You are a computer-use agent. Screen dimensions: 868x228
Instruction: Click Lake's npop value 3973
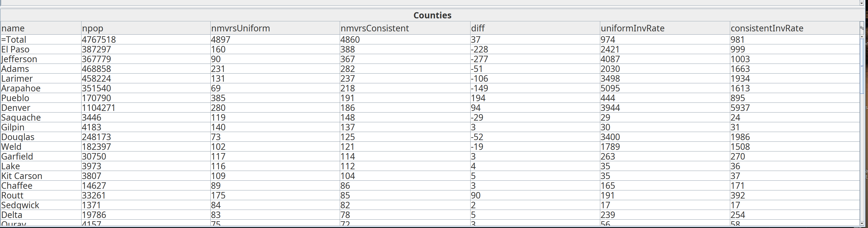click(146, 167)
